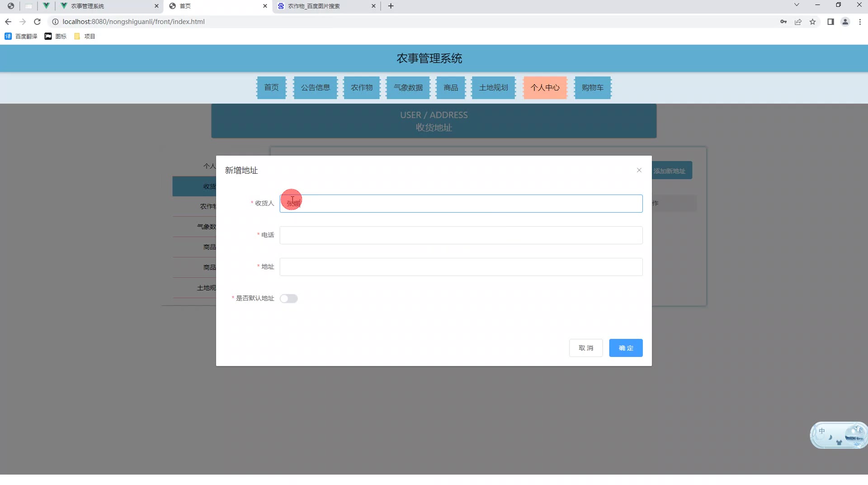Focus the 地址 input field
Viewport: 868px width, 485px height.
[461, 267]
